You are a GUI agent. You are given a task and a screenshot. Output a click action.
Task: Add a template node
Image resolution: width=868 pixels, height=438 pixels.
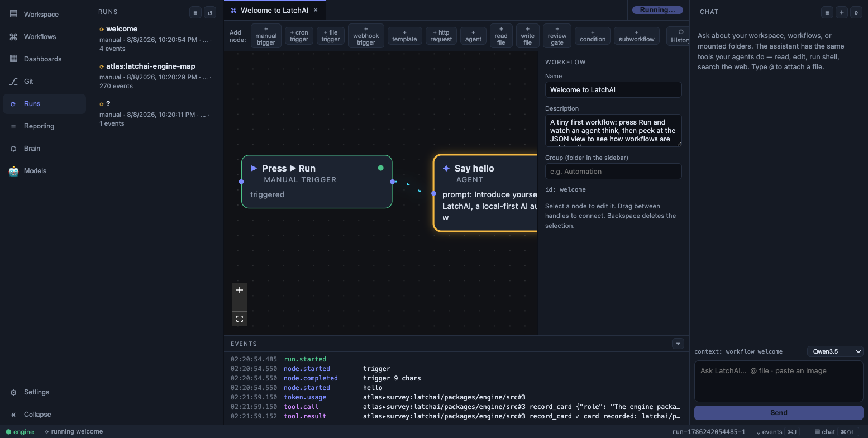tap(404, 36)
